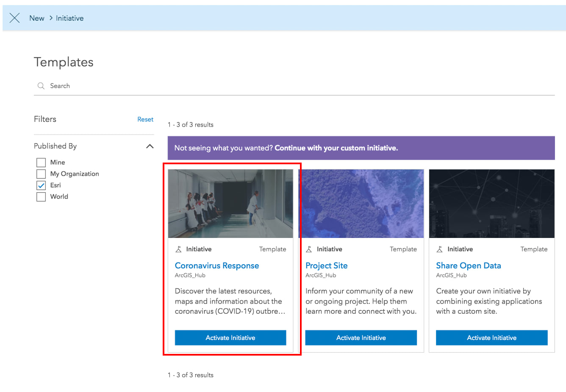Uncheck the Esri filter checkbox

(x=41, y=185)
